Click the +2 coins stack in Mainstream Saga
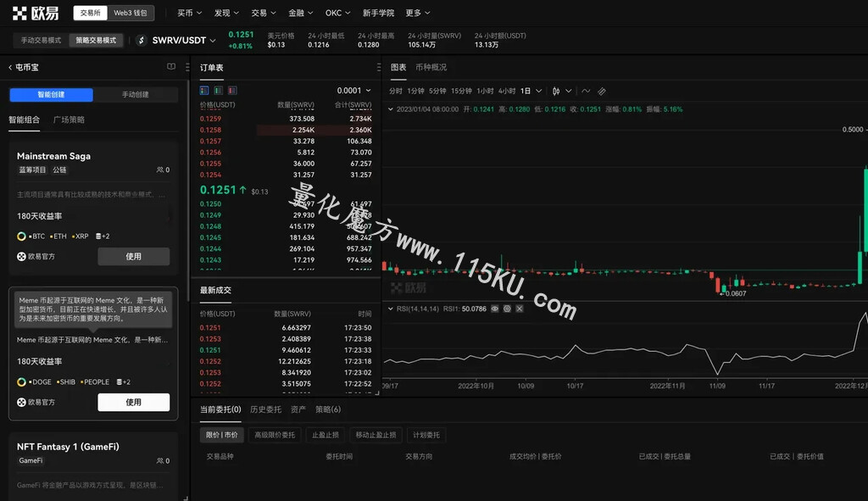Image resolution: width=868 pixels, height=501 pixels. pos(103,237)
